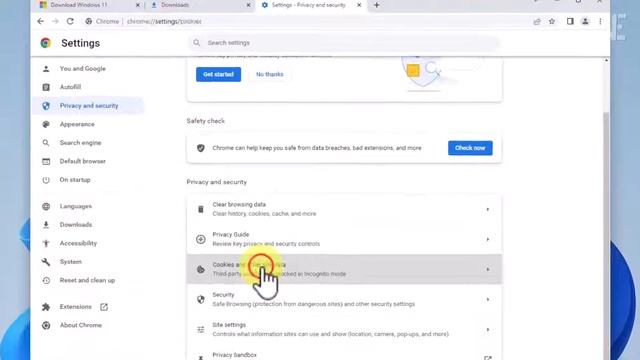Click the scrollbar up arrow

(x=606, y=60)
